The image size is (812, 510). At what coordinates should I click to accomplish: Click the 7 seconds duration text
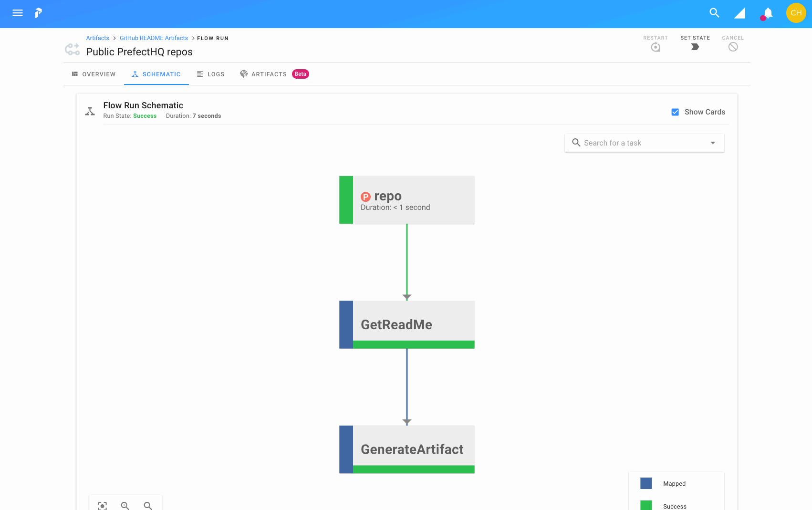pos(207,116)
